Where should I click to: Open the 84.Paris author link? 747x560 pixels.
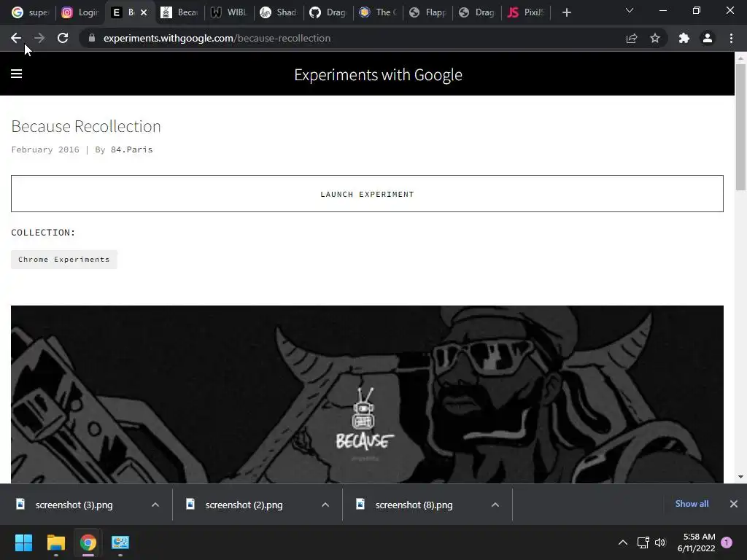(131, 149)
